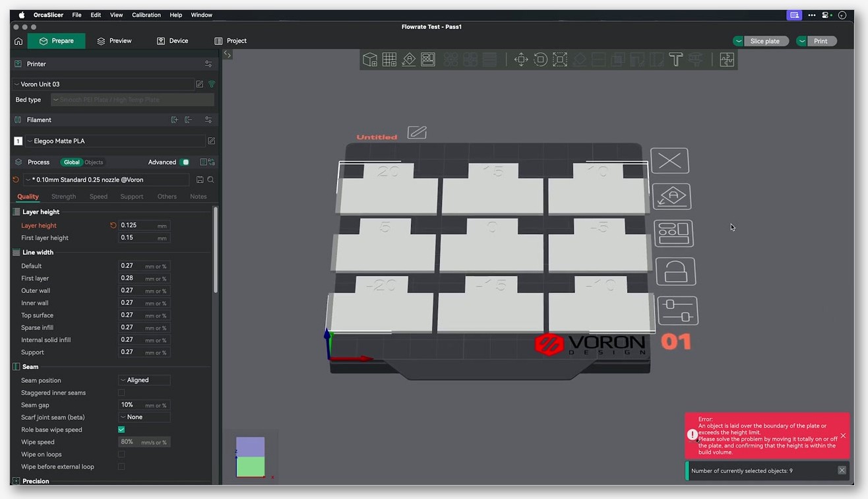
Task: Switch to the Strength settings tab
Action: click(63, 197)
